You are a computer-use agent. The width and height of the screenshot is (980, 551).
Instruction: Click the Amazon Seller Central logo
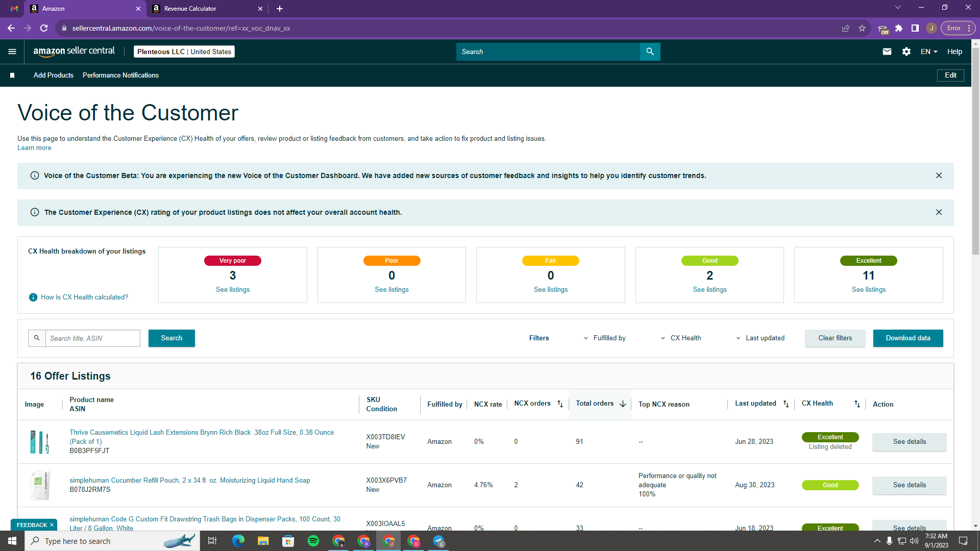74,52
